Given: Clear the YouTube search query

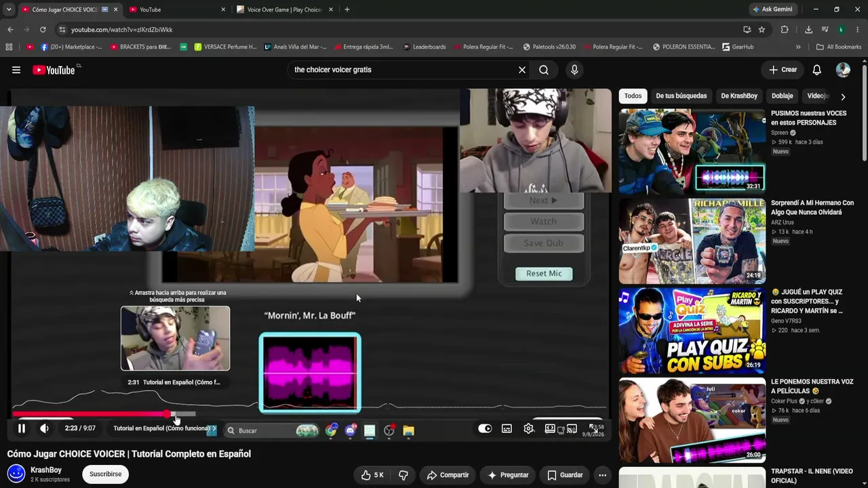Looking at the screenshot, I should (522, 70).
